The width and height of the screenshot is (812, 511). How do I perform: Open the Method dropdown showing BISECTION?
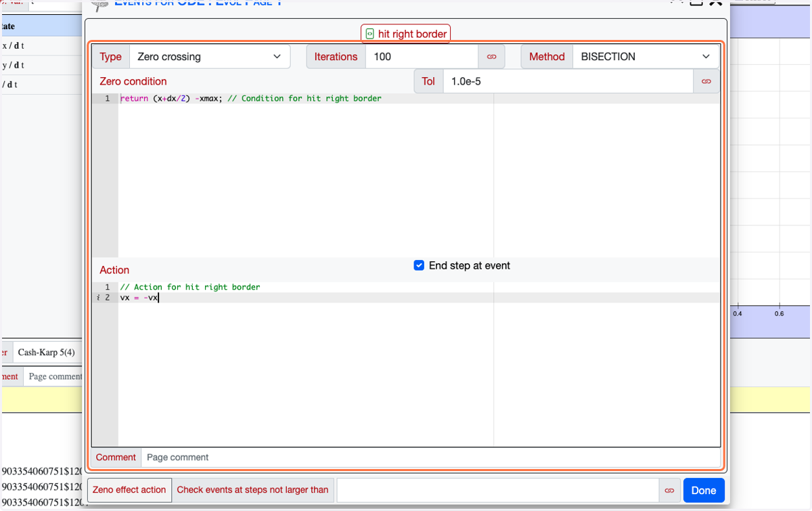click(x=646, y=57)
